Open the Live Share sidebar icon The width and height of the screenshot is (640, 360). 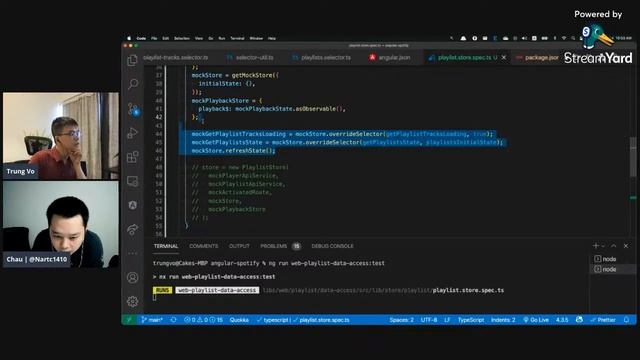[132, 229]
